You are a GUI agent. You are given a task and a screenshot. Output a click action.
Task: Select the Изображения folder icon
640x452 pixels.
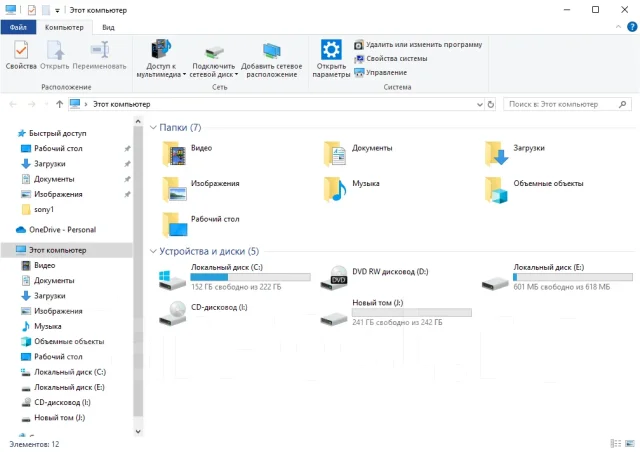(175, 189)
